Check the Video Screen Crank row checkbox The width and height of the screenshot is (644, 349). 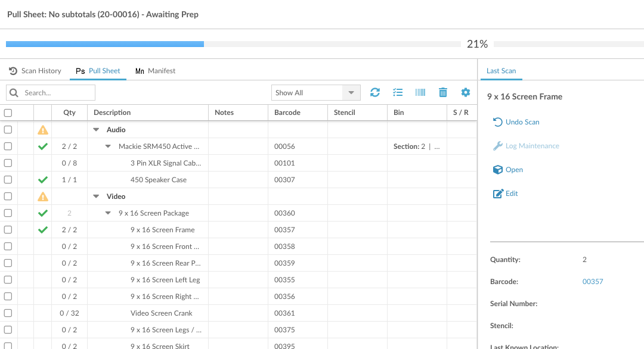(8, 313)
